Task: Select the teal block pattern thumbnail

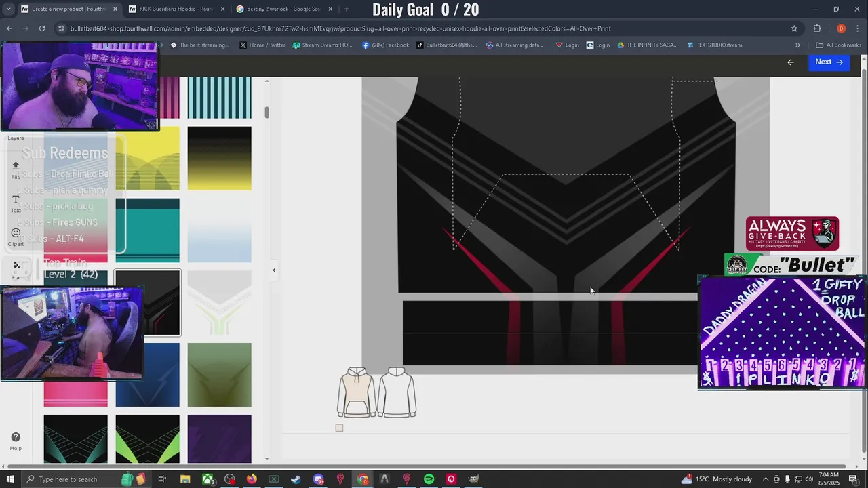Action: [x=147, y=230]
